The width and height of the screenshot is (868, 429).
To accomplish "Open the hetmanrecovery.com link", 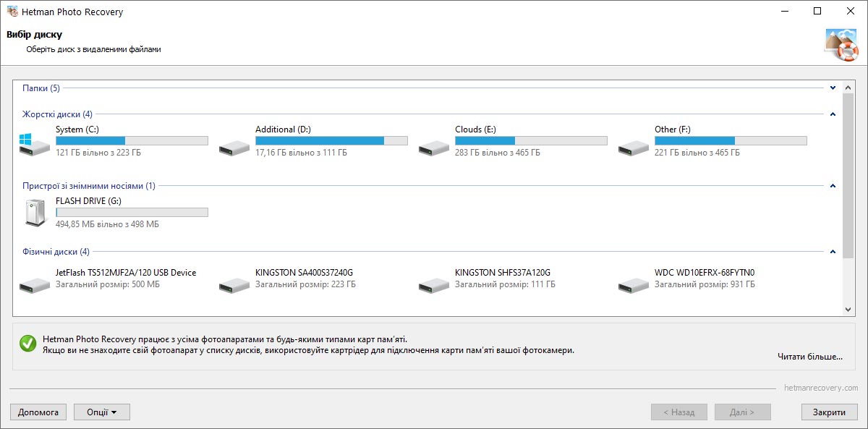I will [x=821, y=388].
